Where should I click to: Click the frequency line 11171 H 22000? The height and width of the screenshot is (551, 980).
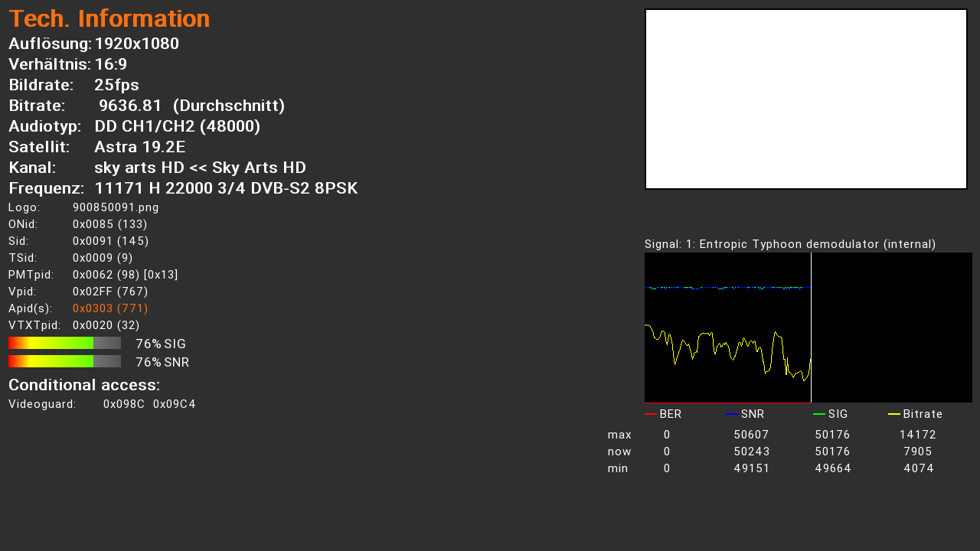226,188
